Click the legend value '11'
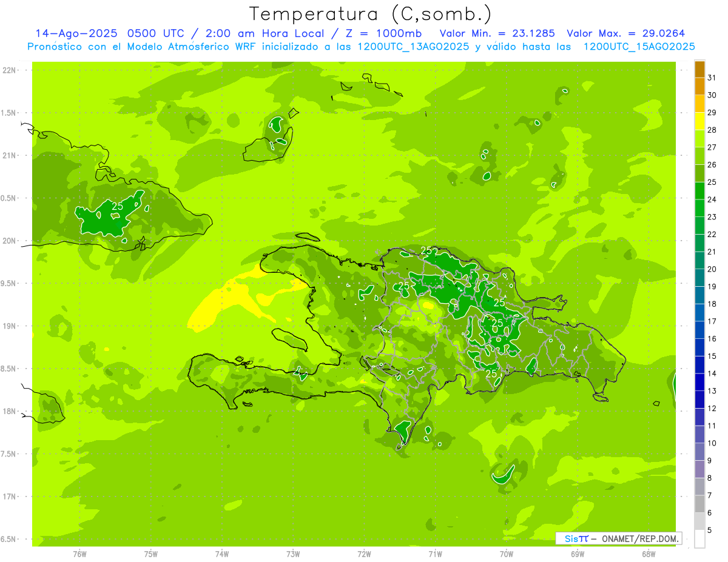728x562 pixels. 712,426
